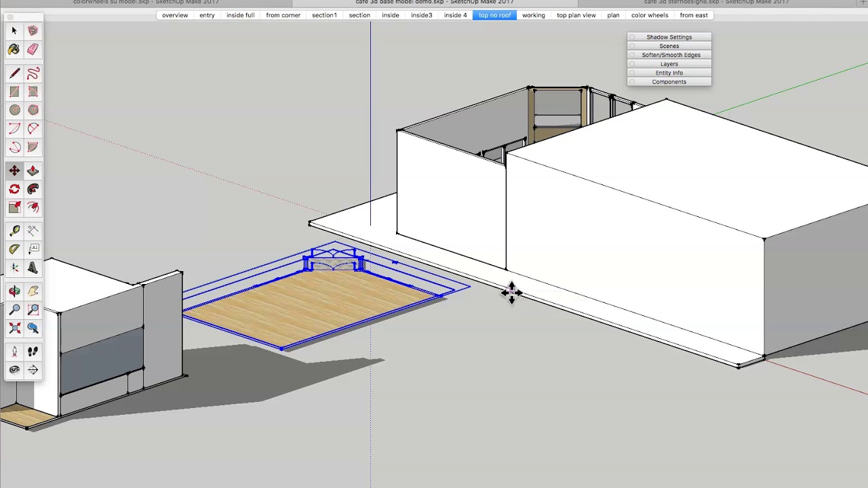Choose the Polygon tool

coord(33,110)
